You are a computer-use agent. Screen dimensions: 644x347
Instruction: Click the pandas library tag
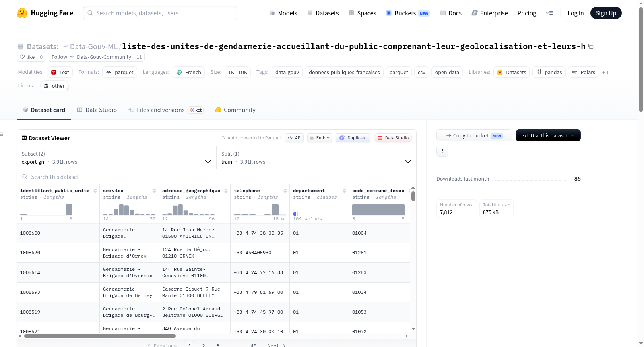coord(549,72)
